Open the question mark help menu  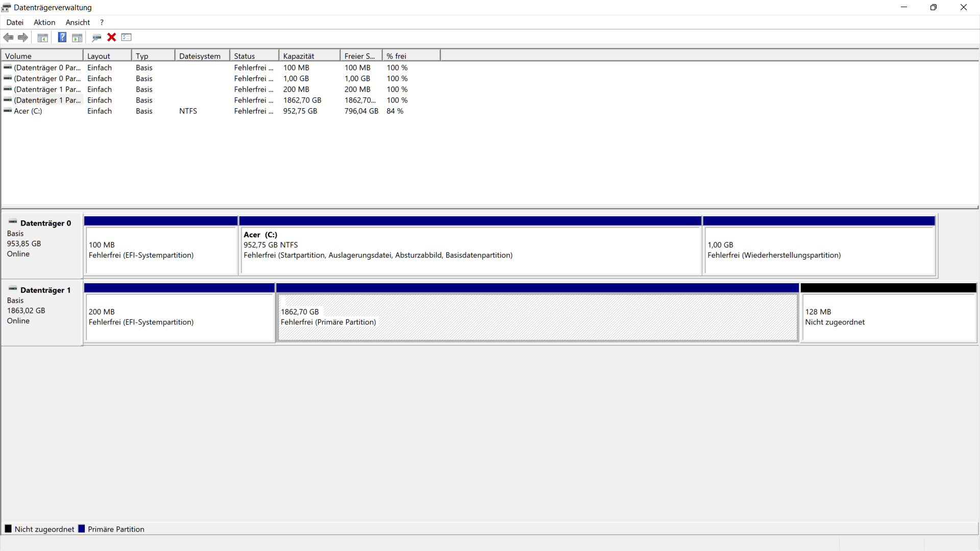click(x=102, y=22)
